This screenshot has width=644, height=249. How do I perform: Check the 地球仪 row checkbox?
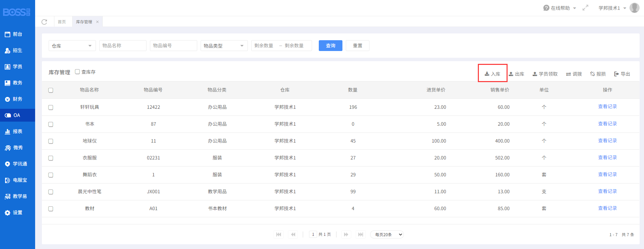[x=51, y=141]
